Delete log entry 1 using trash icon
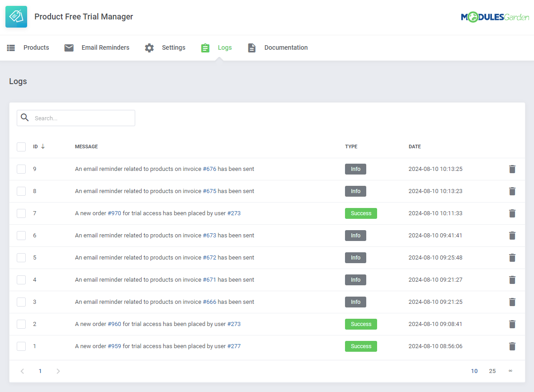 click(x=512, y=346)
